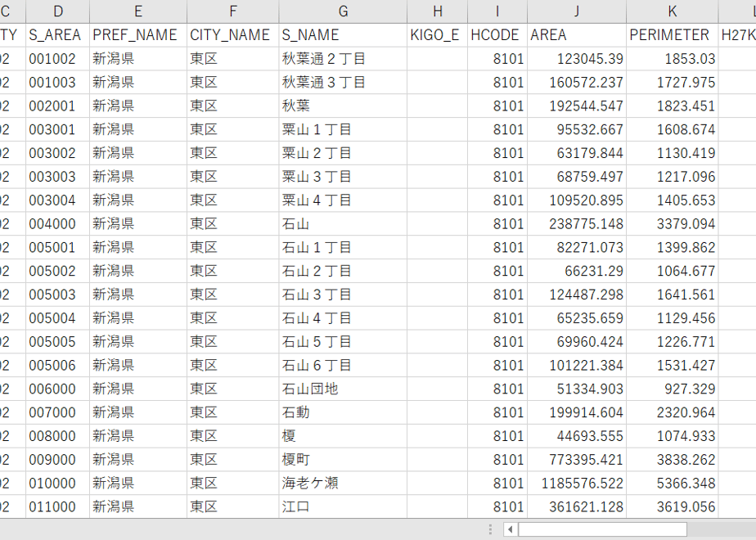The image size is (756, 540).
Task: Click cell containing 001003
Action: pyautogui.click(x=58, y=83)
